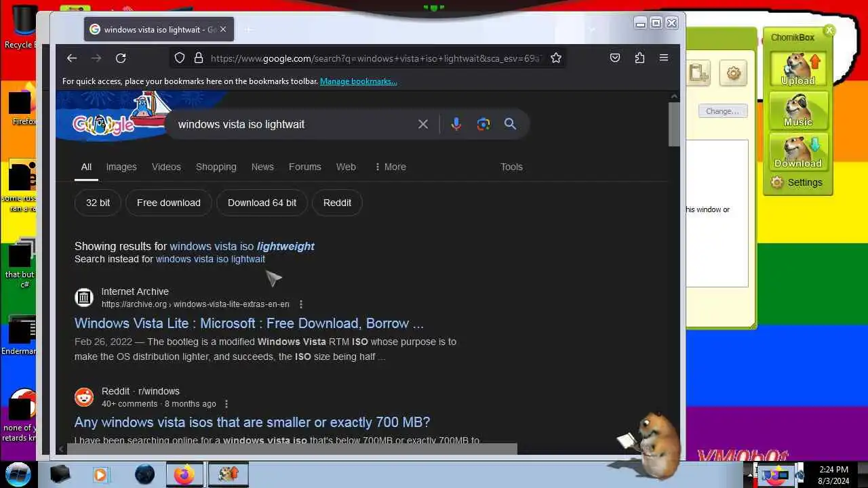This screenshot has height=488, width=868.
Task: Open the ChomikBox taskbar button
Action: (228, 474)
